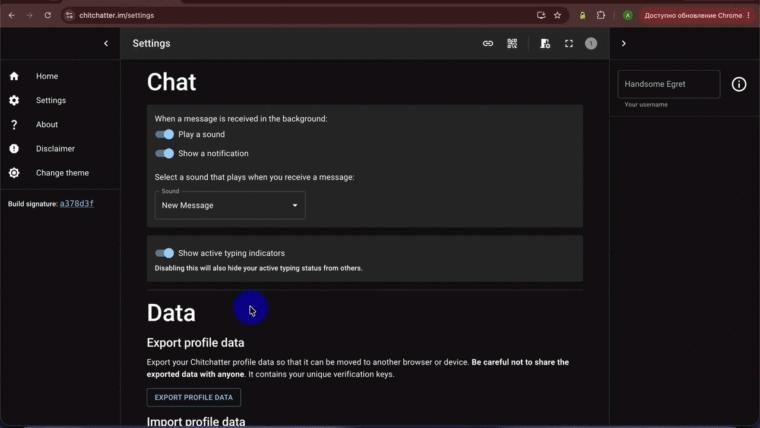Click the user info circle icon
Image resolution: width=760 pixels, height=428 pixels.
pos(739,84)
